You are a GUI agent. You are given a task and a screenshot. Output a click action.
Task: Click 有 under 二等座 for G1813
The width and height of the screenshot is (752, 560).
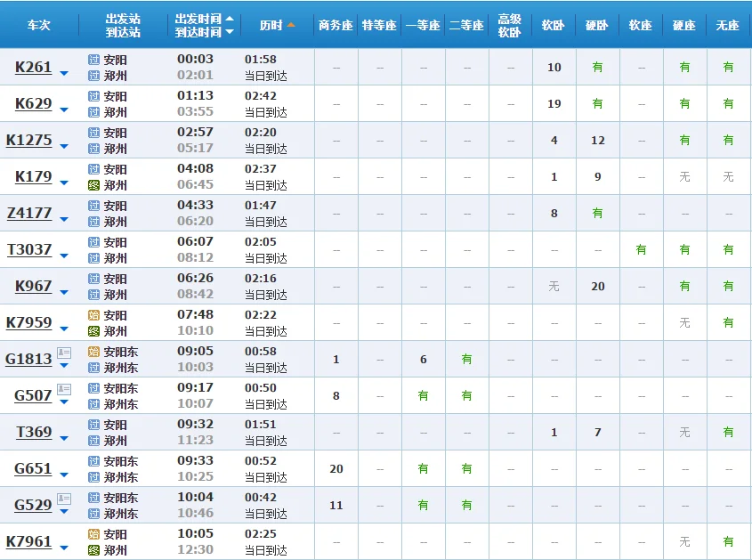(x=466, y=360)
